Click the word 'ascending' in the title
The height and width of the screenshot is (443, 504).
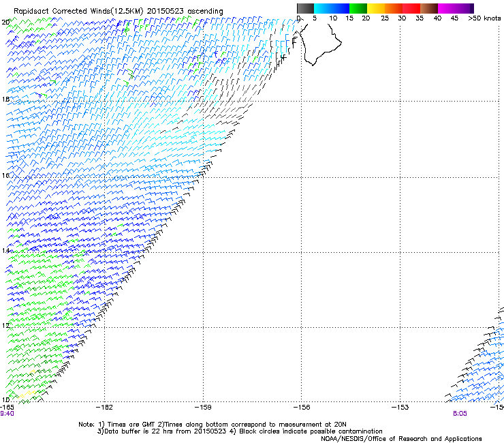coord(205,12)
